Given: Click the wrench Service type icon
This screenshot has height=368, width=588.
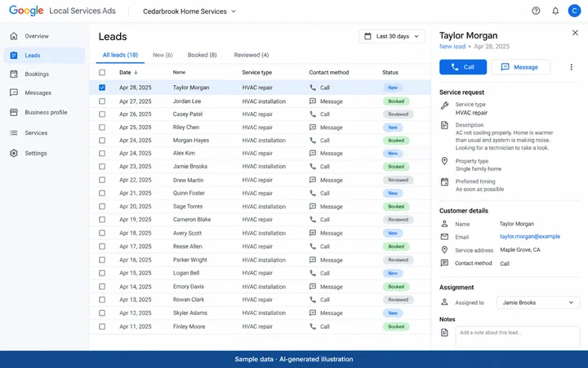Looking at the screenshot, I should tap(444, 105).
